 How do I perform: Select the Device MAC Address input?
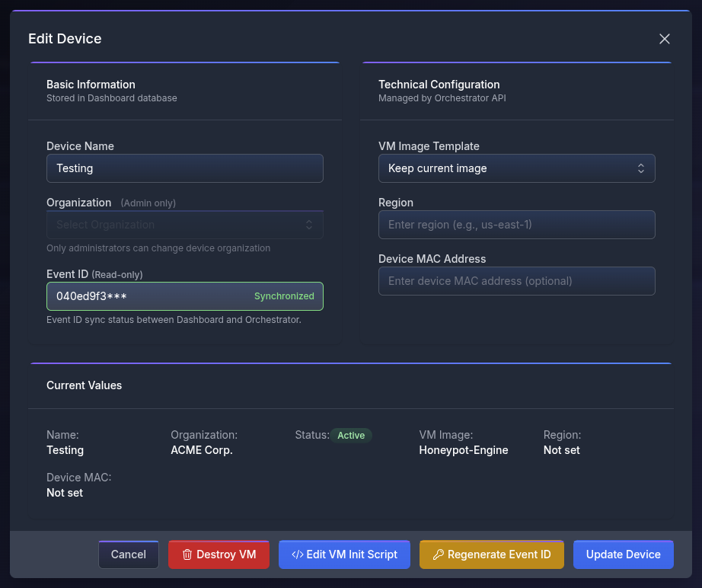516,281
